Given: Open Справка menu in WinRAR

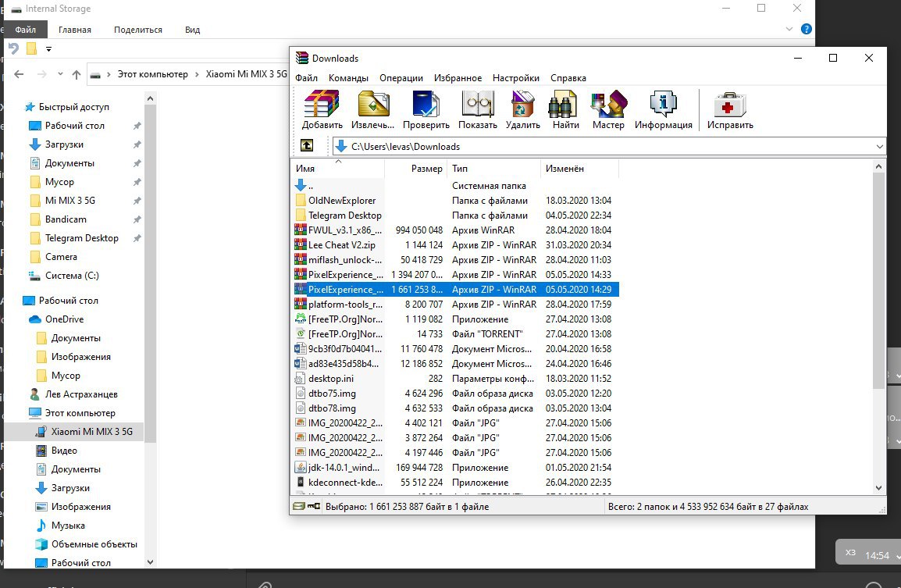Looking at the screenshot, I should (568, 77).
